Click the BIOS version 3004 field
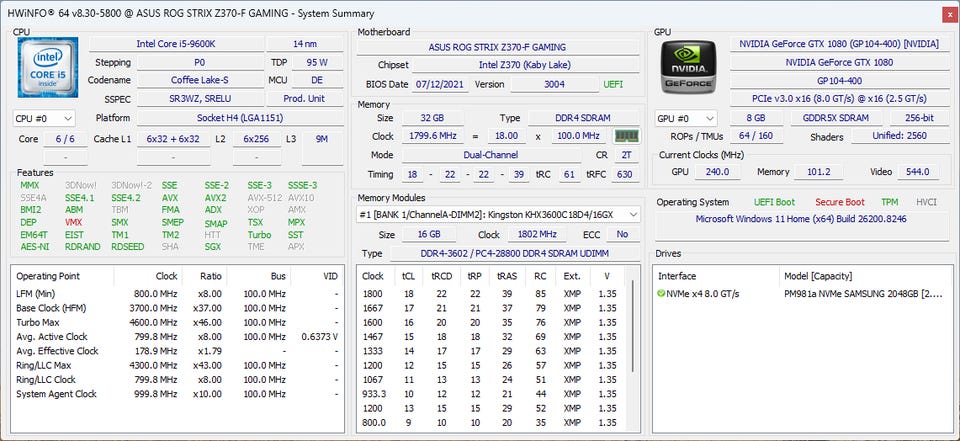Viewport: 960px width, 441px height. click(x=554, y=85)
